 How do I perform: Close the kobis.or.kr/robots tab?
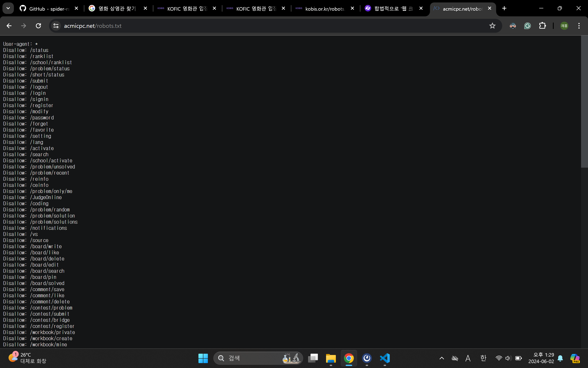click(x=352, y=8)
